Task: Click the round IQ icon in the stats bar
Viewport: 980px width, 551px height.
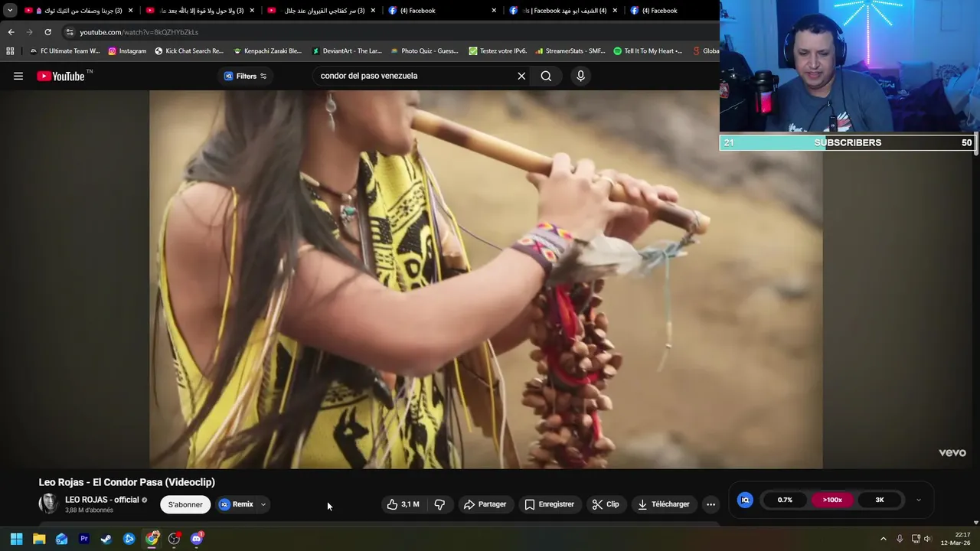Action: point(745,500)
